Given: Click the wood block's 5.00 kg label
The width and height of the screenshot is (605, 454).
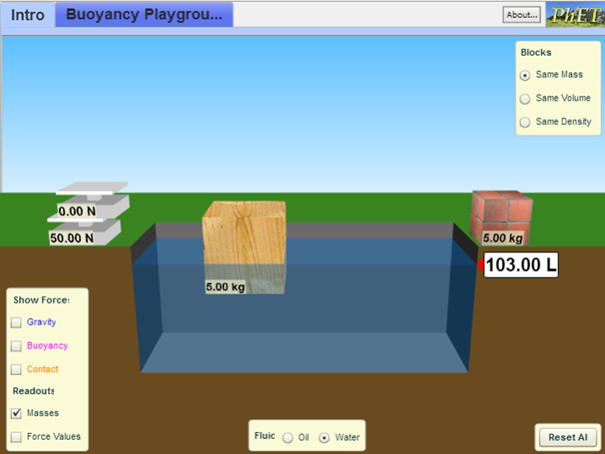Looking at the screenshot, I should click(225, 287).
